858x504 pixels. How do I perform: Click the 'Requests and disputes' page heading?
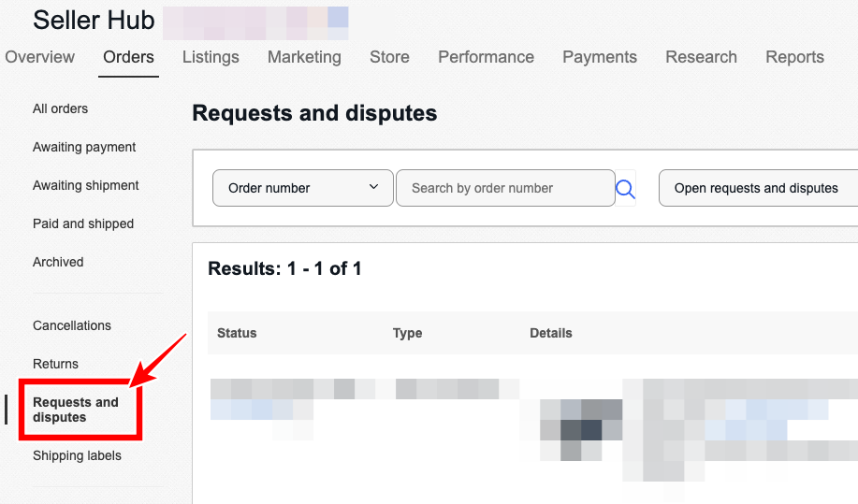click(314, 113)
